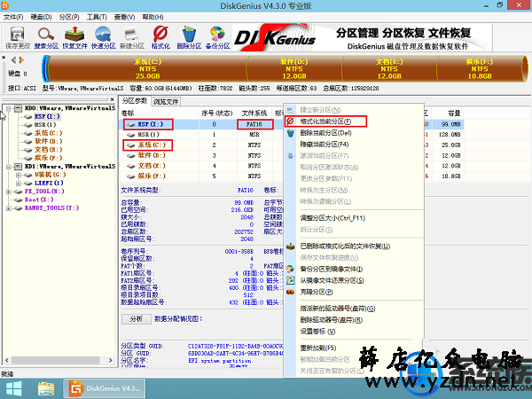The image size is (532, 399).
Task: Open the 分区(P) menu
Action: click(x=69, y=17)
